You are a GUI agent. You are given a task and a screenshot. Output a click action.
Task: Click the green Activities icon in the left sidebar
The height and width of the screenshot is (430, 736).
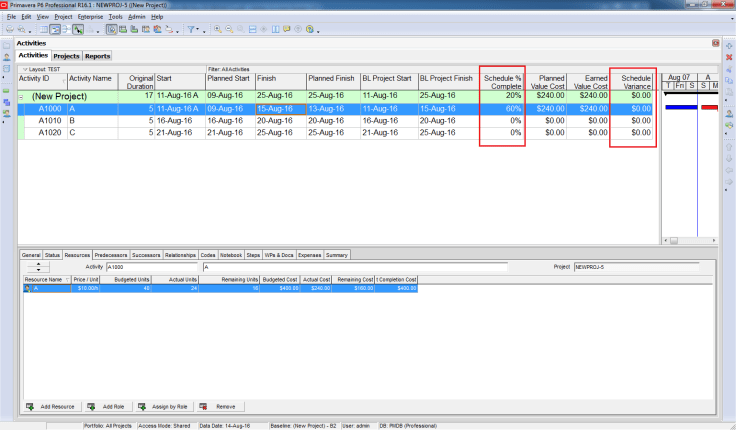point(7,91)
